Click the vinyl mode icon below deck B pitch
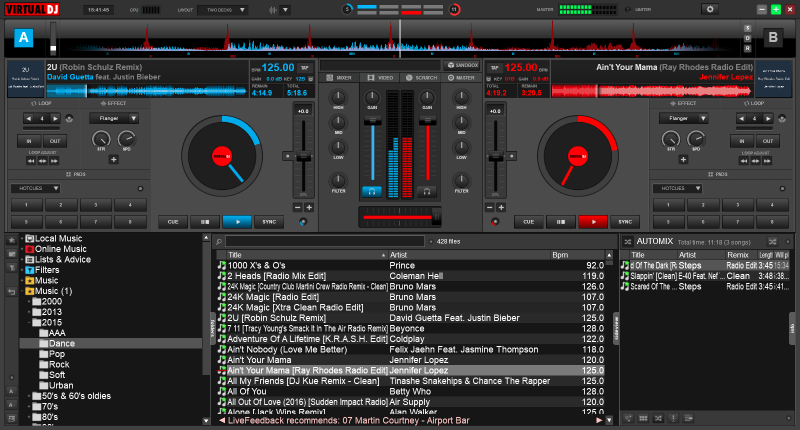Screen dimensions: 800x430 tap(495, 221)
